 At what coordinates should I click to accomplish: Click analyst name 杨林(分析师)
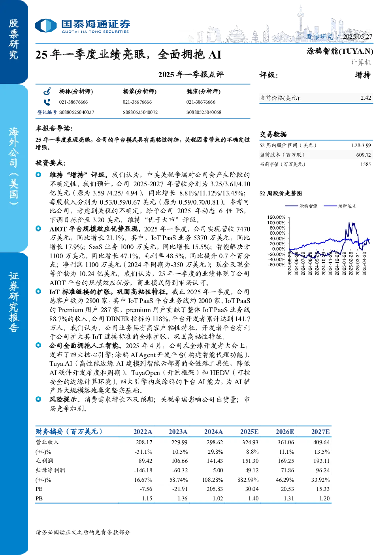pos(76,91)
